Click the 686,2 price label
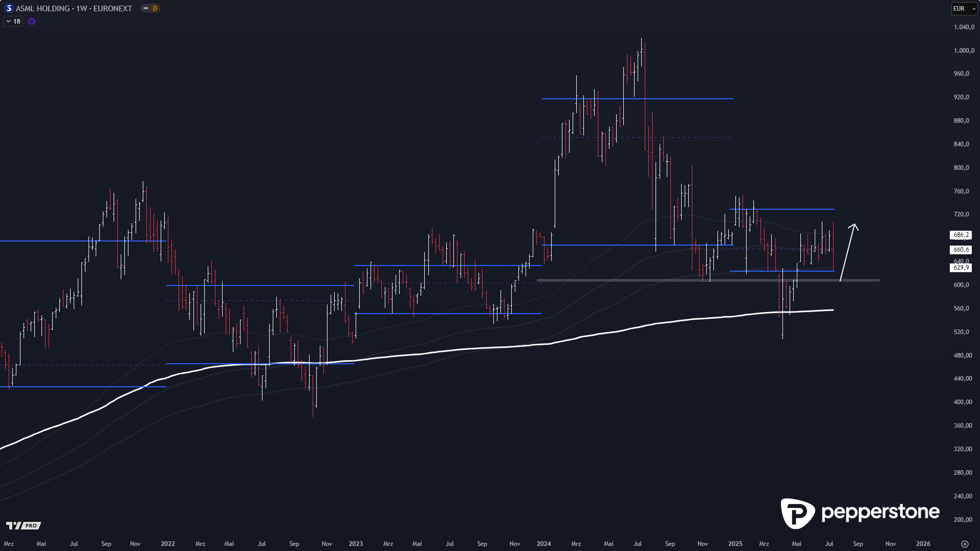Viewport: 980px width, 551px height. [961, 235]
